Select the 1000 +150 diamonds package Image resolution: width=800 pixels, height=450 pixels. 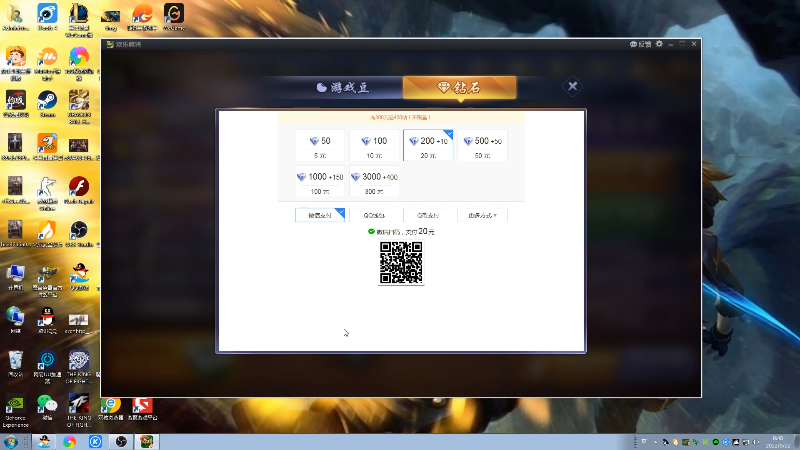[320, 182]
